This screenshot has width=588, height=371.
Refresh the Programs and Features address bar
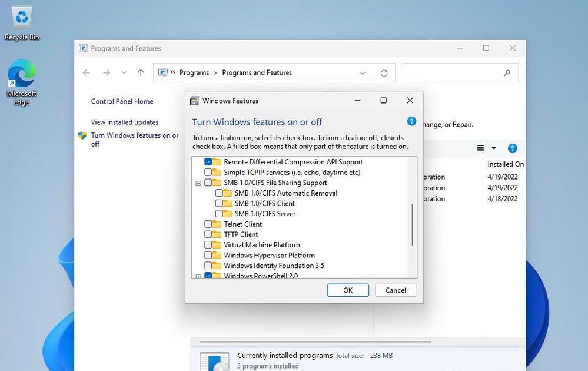click(384, 73)
